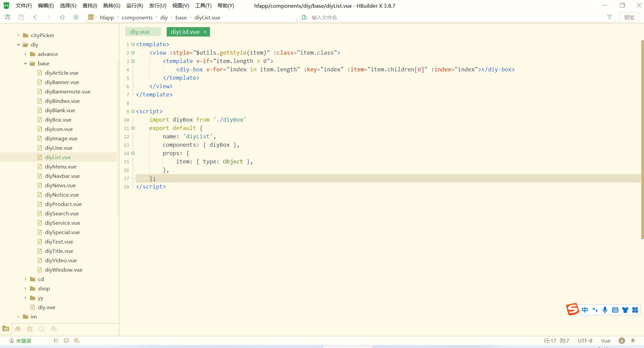Click the notification bell icon
Screen dimensions: 644x348
(633, 341)
